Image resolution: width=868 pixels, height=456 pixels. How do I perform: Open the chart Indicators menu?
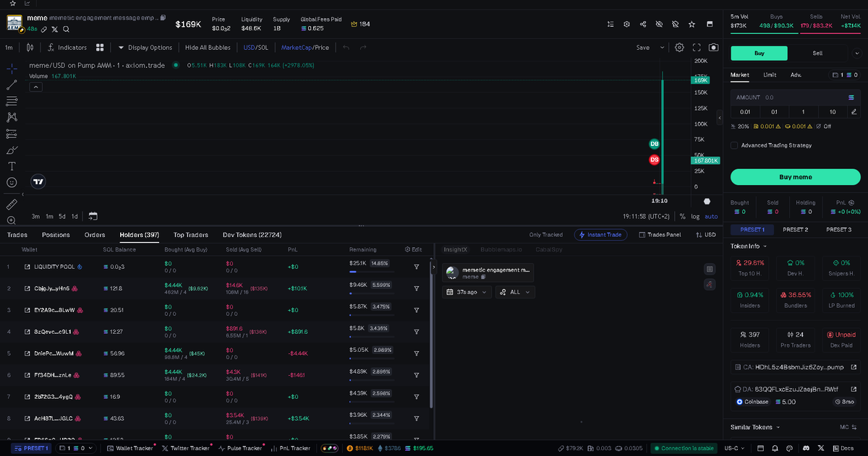67,48
